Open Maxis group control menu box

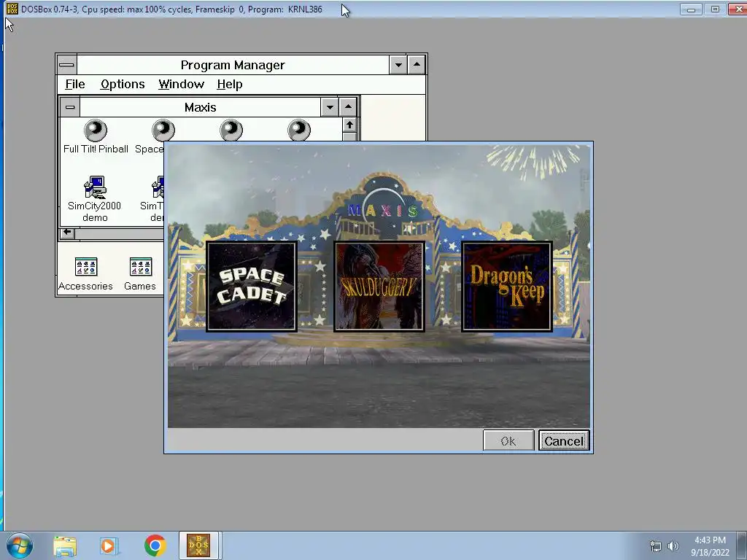(70, 107)
